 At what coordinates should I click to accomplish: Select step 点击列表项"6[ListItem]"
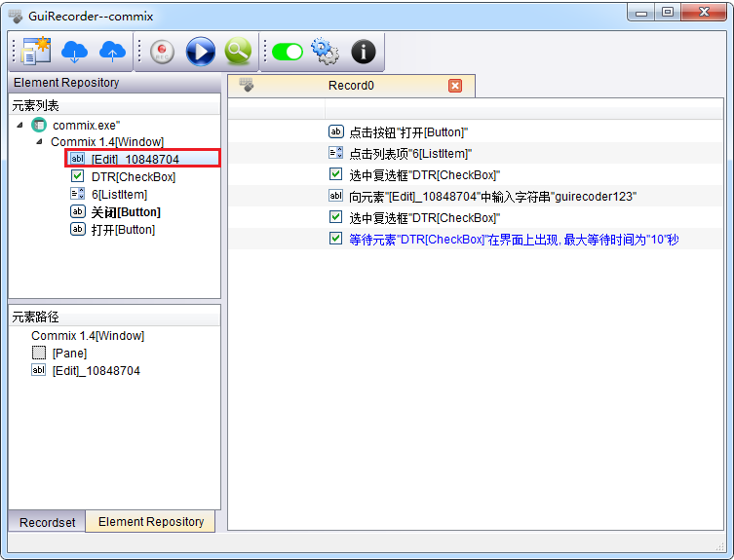click(476, 154)
